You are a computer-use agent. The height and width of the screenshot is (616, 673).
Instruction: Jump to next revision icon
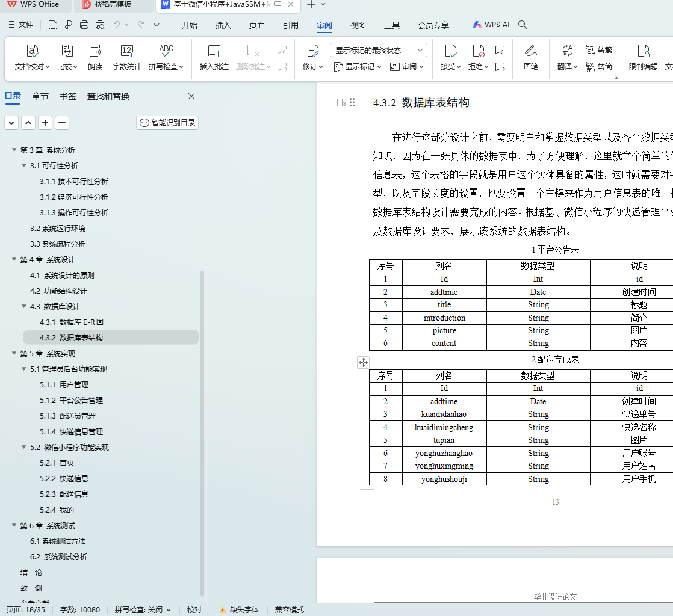pos(500,67)
